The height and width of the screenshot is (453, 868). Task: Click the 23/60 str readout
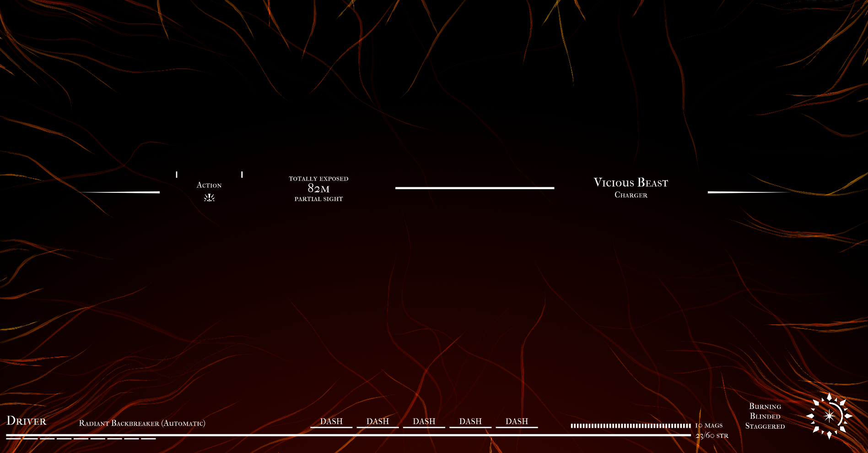[712, 436]
